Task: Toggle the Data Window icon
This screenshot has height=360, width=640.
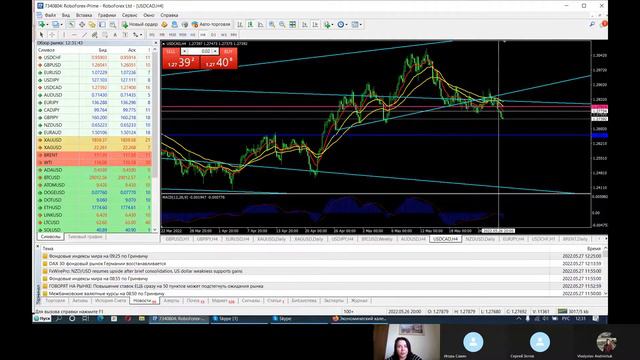Action: (x=82, y=24)
